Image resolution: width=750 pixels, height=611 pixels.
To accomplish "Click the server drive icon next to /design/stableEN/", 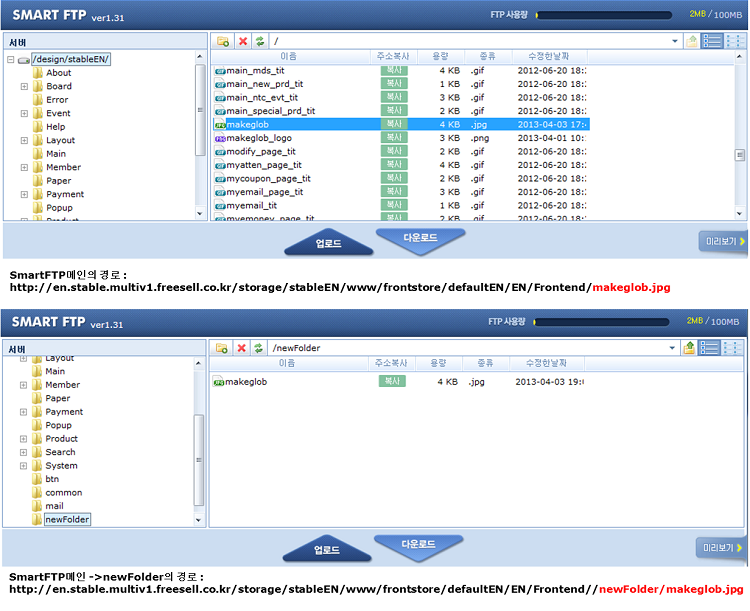I will pos(23,60).
